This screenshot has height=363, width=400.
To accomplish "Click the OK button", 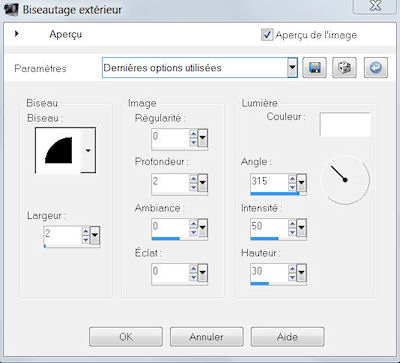I will tap(126, 337).
